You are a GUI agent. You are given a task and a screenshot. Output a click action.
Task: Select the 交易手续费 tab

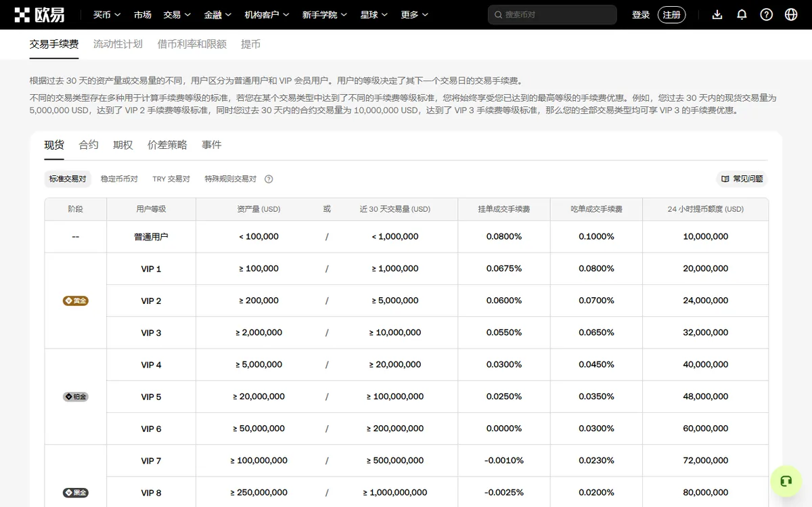click(x=54, y=44)
